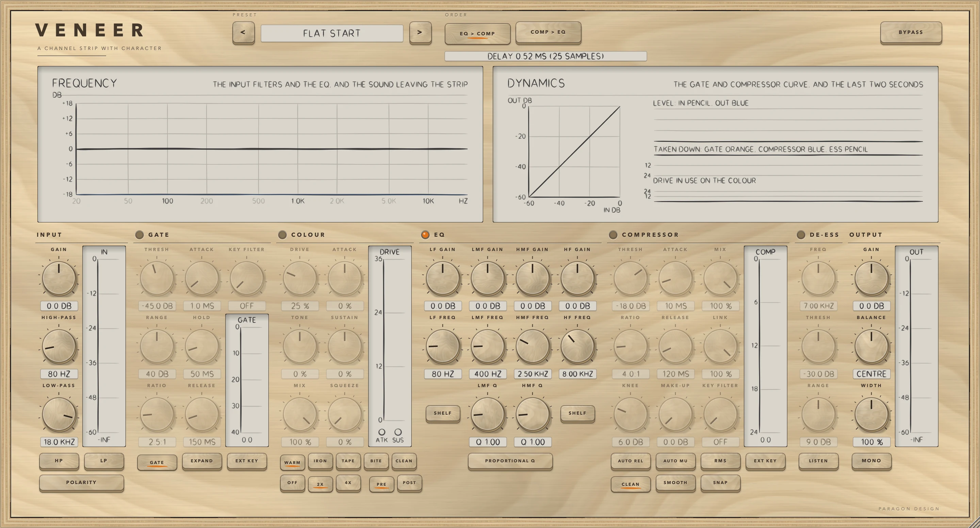The width and height of the screenshot is (980, 528).
Task: Go to the next preset with the > arrow
Action: pos(420,33)
